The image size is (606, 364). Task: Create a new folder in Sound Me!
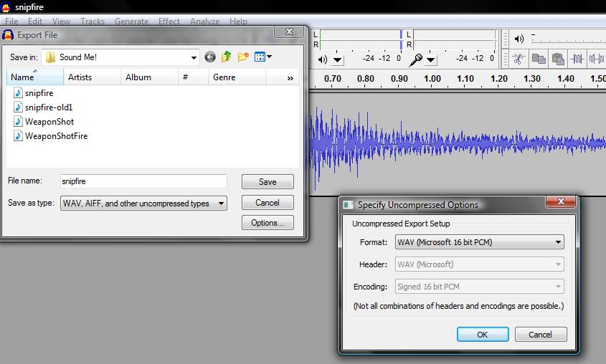click(x=243, y=57)
